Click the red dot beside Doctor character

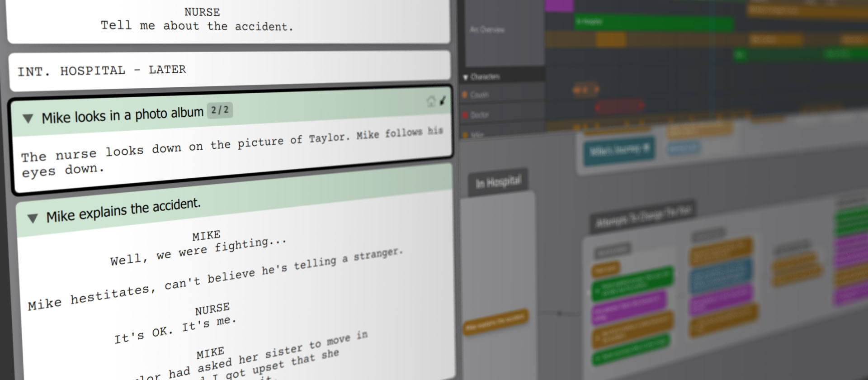pos(465,115)
